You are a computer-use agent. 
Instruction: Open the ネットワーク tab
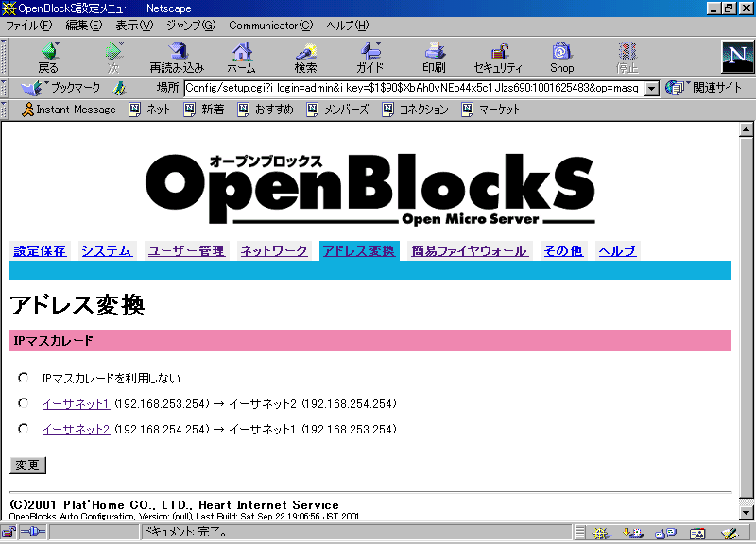click(274, 251)
